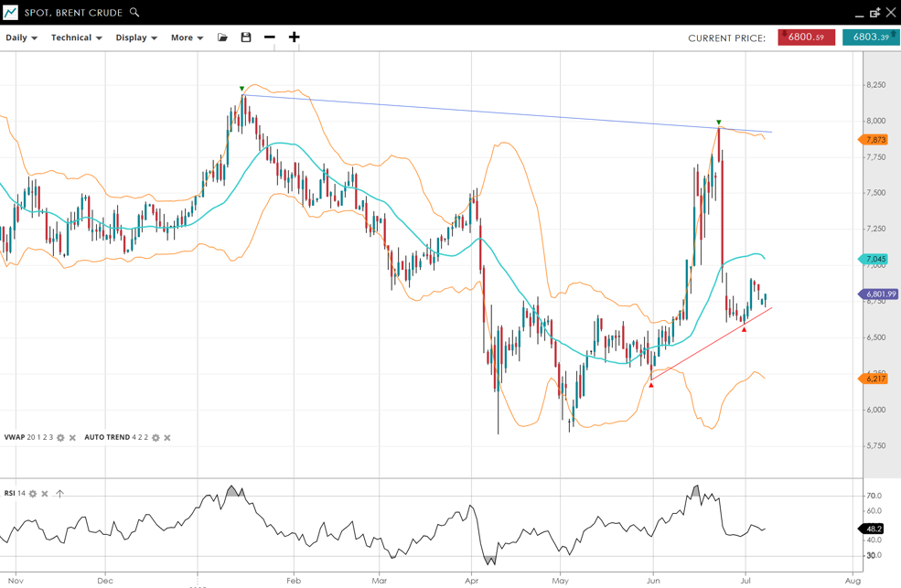
Task: Open VWAP indicator settings gear
Action: (x=61, y=438)
